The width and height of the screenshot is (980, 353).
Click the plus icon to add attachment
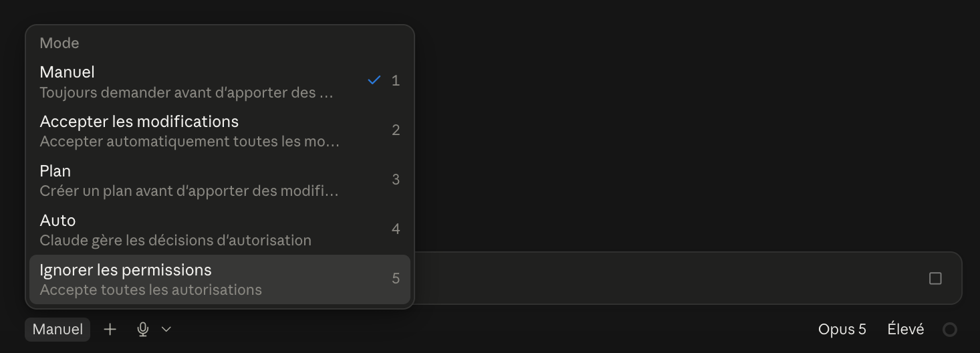pos(110,329)
